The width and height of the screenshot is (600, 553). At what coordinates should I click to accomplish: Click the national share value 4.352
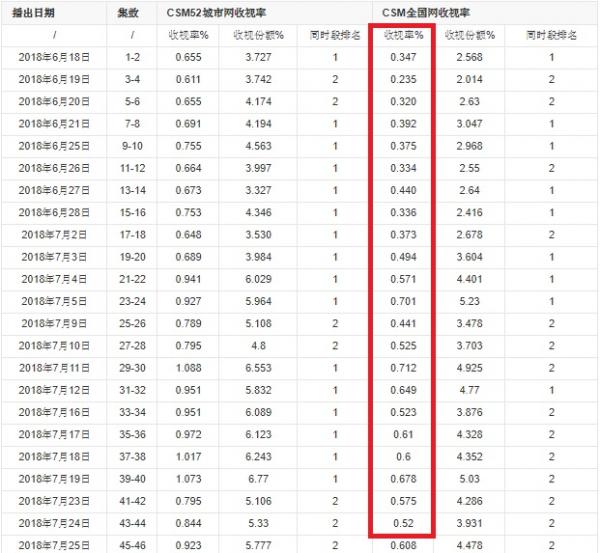click(x=470, y=457)
